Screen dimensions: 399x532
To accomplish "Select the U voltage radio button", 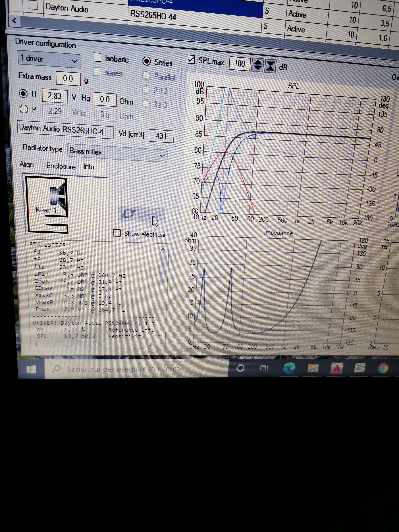I will [23, 93].
